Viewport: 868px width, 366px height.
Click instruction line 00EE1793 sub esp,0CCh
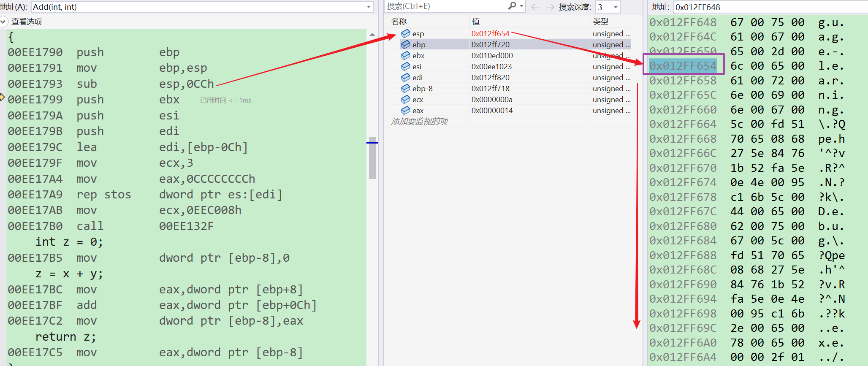(111, 84)
